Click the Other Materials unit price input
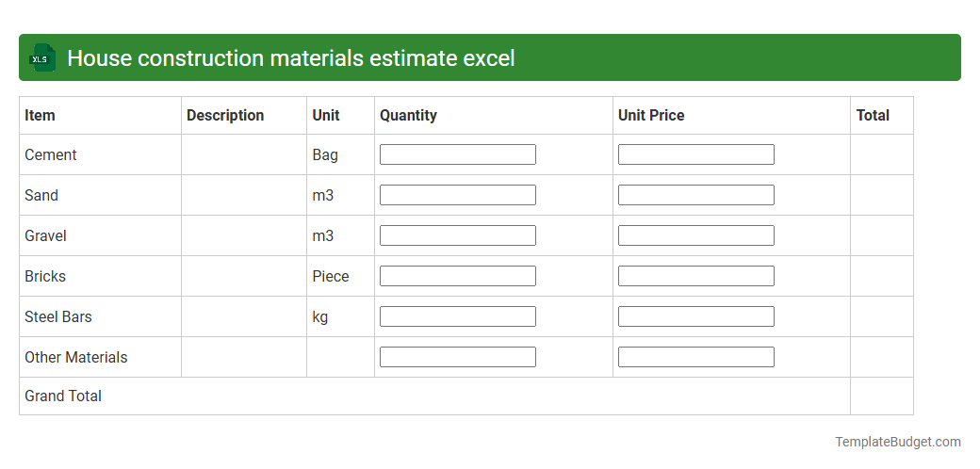980x469 pixels. pyautogui.click(x=695, y=357)
